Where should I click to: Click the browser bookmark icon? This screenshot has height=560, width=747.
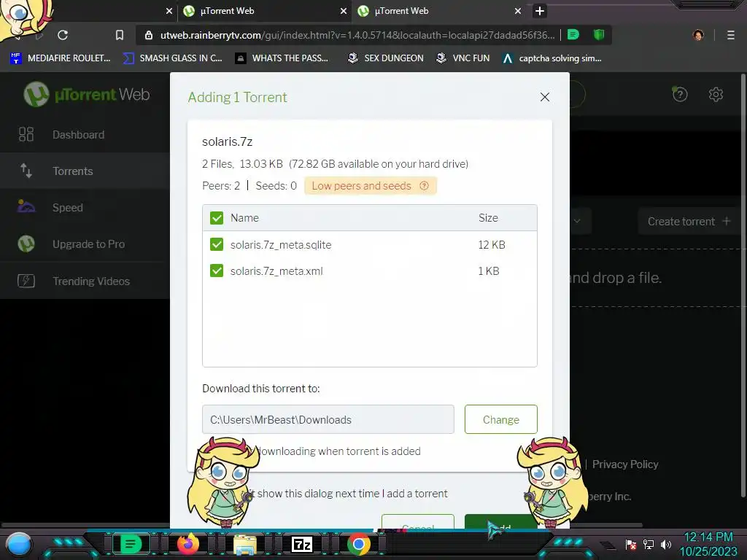click(x=120, y=35)
